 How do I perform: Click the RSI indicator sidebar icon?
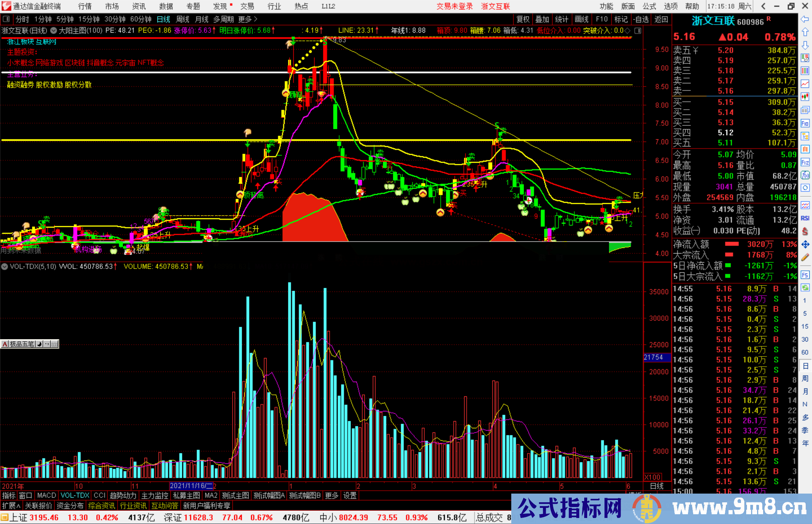coord(805,218)
